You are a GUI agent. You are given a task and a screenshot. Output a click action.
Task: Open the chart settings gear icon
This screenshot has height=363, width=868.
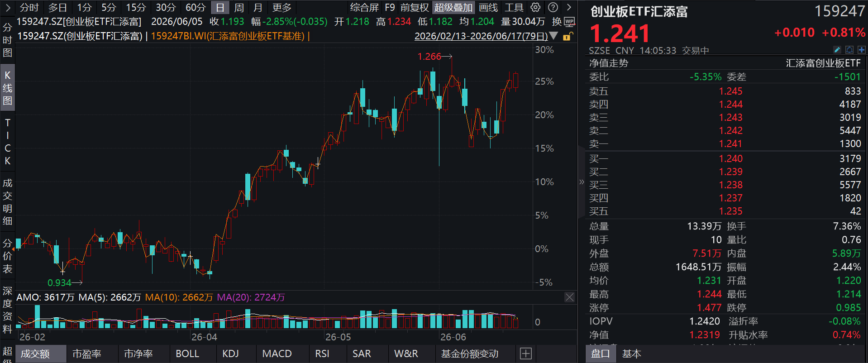pos(536,7)
